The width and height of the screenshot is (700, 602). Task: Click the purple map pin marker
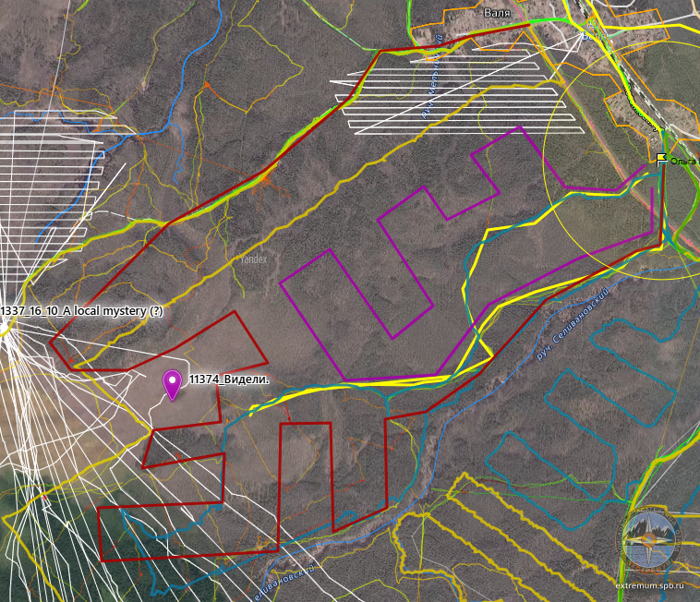click(x=172, y=383)
